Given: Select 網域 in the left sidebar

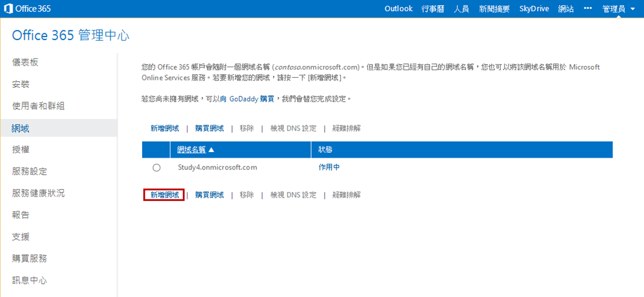Looking at the screenshot, I should tap(58, 129).
